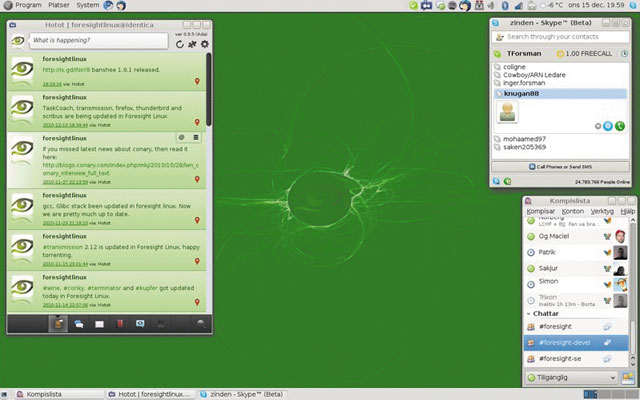The width and height of the screenshot is (640, 400).
Task: Click the blue chat button for knugan88
Action: [608, 126]
